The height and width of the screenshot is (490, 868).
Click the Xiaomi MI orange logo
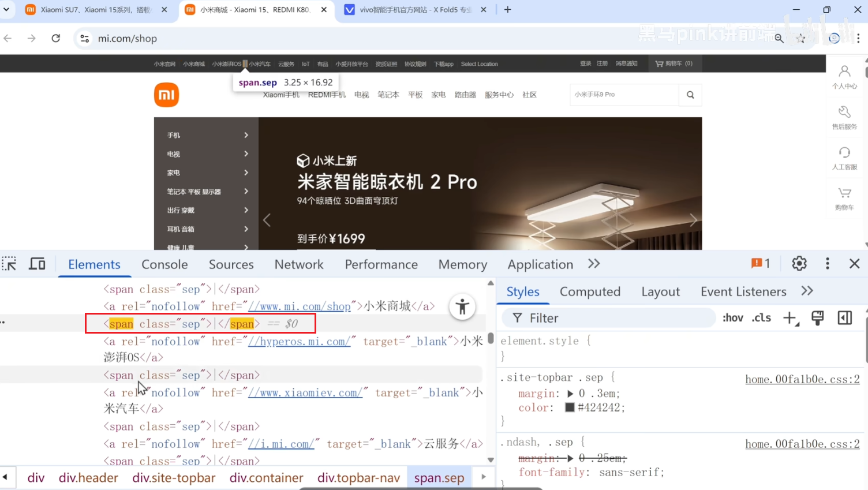click(166, 95)
